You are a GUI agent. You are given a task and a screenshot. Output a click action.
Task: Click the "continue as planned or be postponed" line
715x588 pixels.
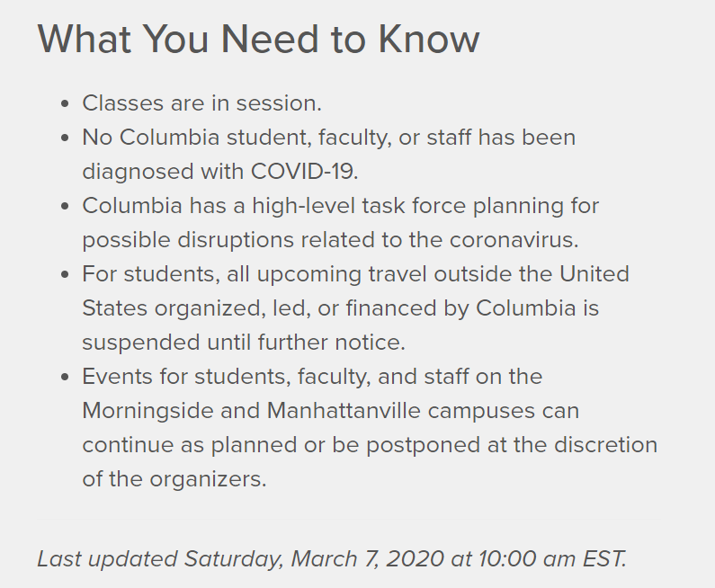click(370, 445)
